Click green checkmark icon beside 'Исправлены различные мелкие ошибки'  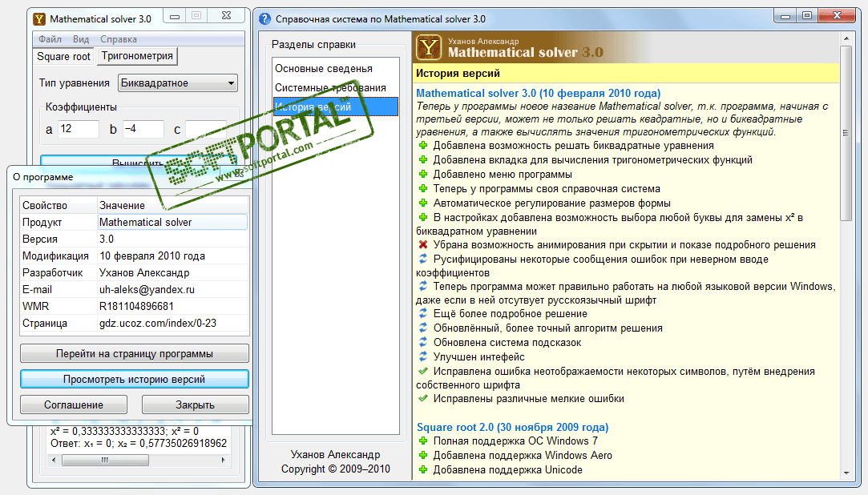point(423,398)
